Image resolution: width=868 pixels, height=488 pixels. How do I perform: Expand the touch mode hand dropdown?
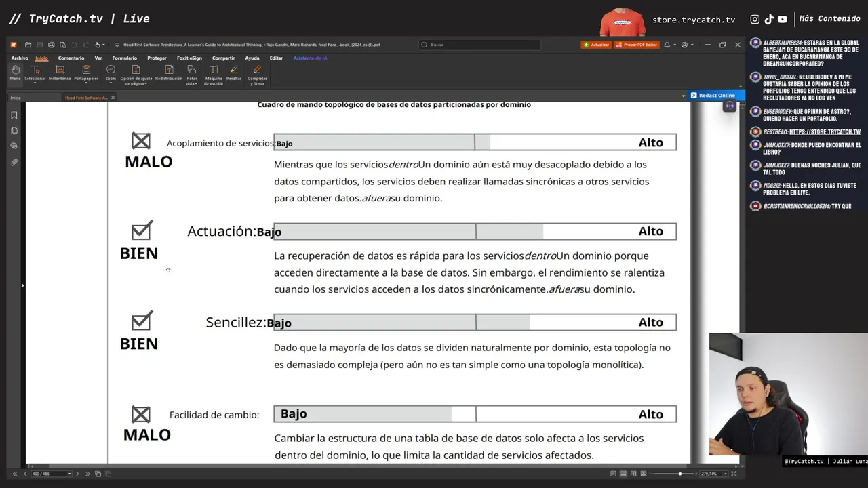click(x=103, y=45)
